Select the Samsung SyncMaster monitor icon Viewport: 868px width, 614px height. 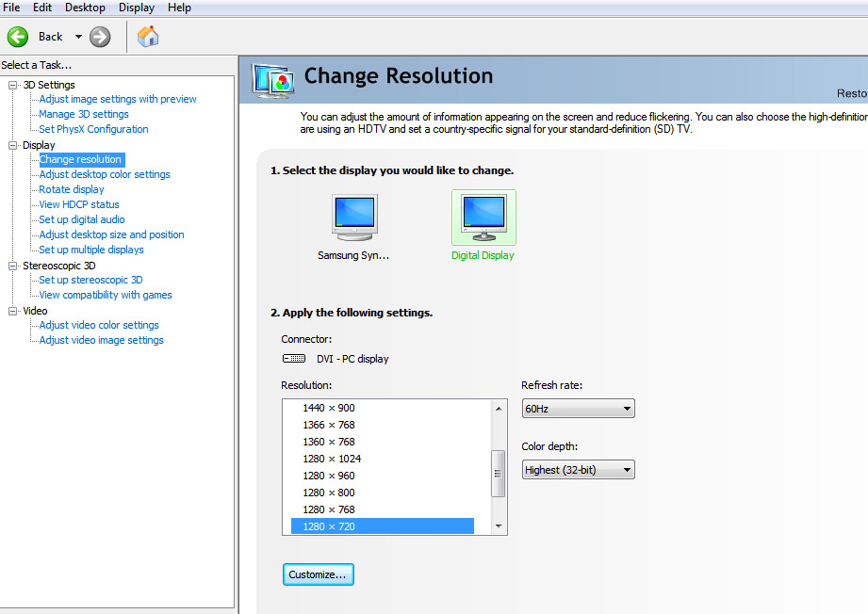point(354,218)
